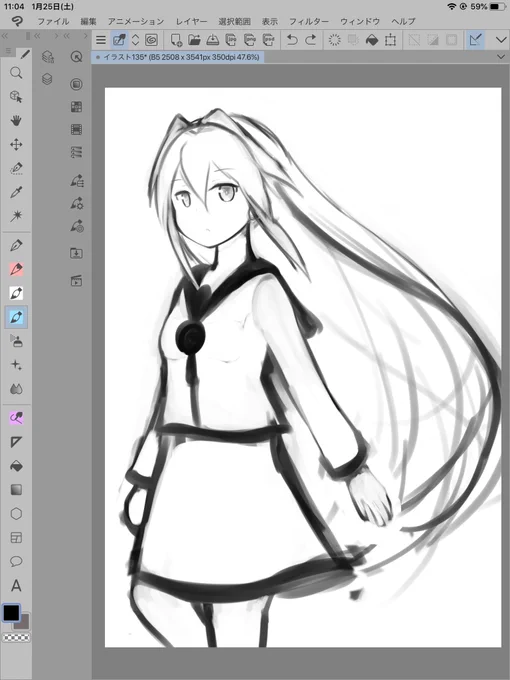
Task: Select the hexagon Figure tool
Action: 16,513
